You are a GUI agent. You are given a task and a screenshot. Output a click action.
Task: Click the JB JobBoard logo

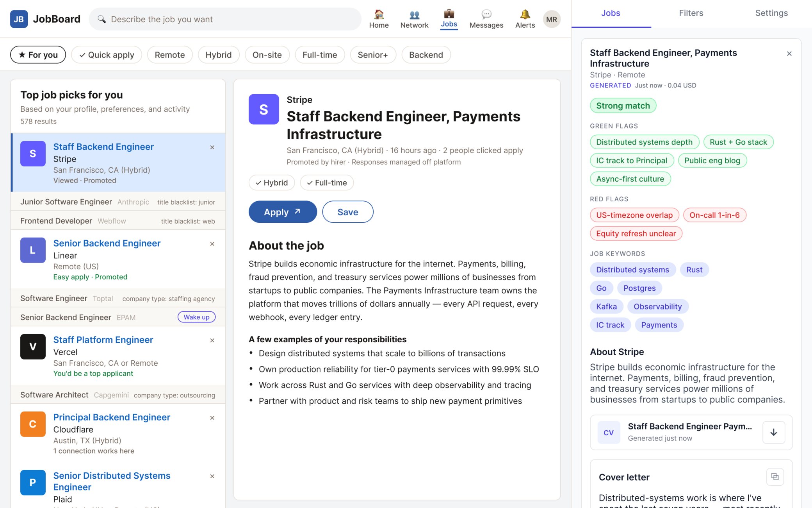click(x=45, y=19)
